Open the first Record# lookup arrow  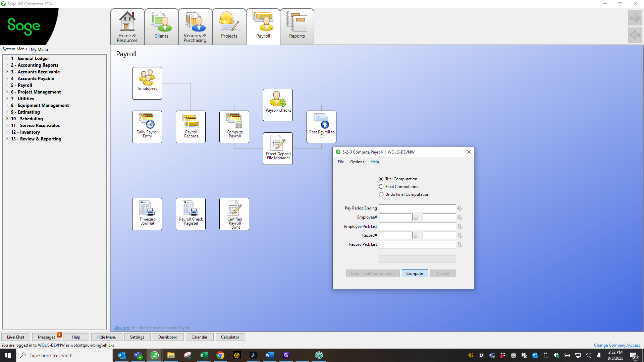pyautogui.click(x=416, y=236)
